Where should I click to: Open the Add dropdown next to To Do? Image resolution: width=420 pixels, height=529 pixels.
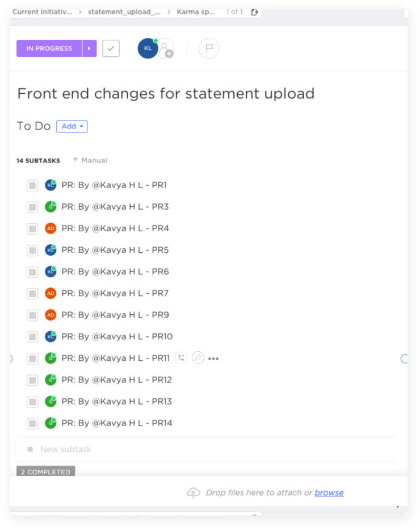click(x=72, y=126)
